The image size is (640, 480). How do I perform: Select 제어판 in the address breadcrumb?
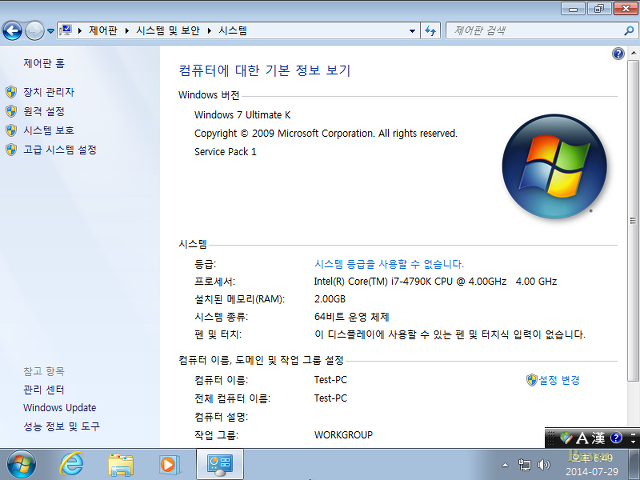point(103,31)
